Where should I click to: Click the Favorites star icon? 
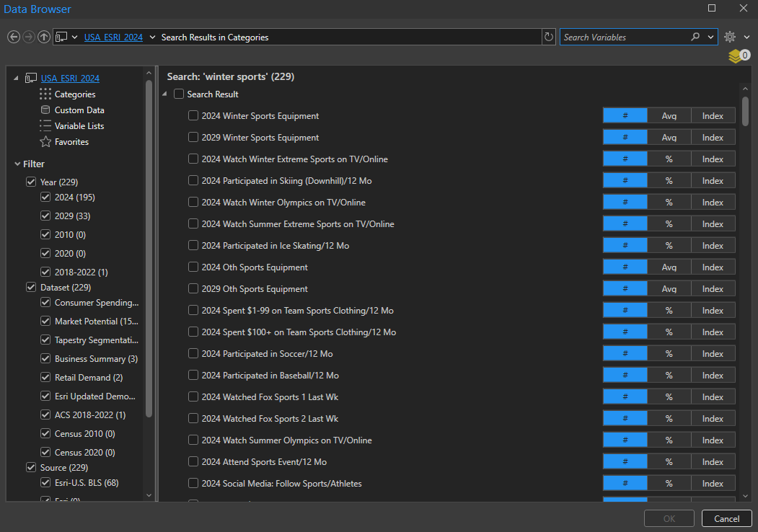45,141
